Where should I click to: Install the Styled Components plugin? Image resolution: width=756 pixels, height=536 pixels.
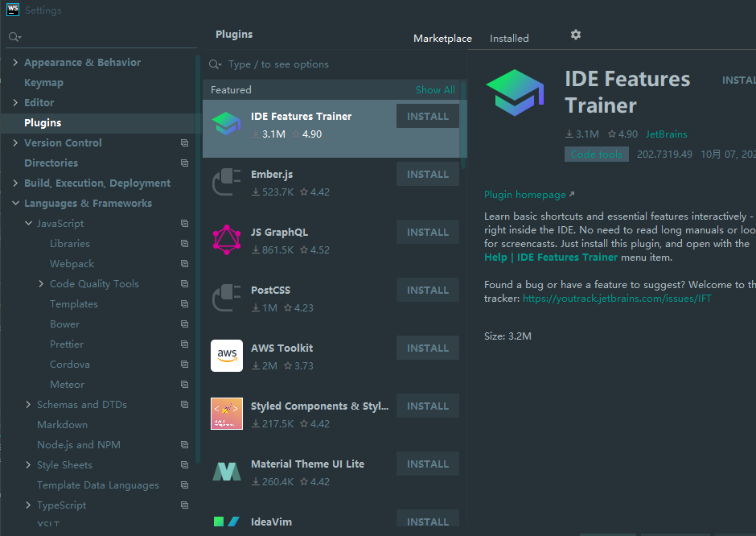tap(428, 406)
